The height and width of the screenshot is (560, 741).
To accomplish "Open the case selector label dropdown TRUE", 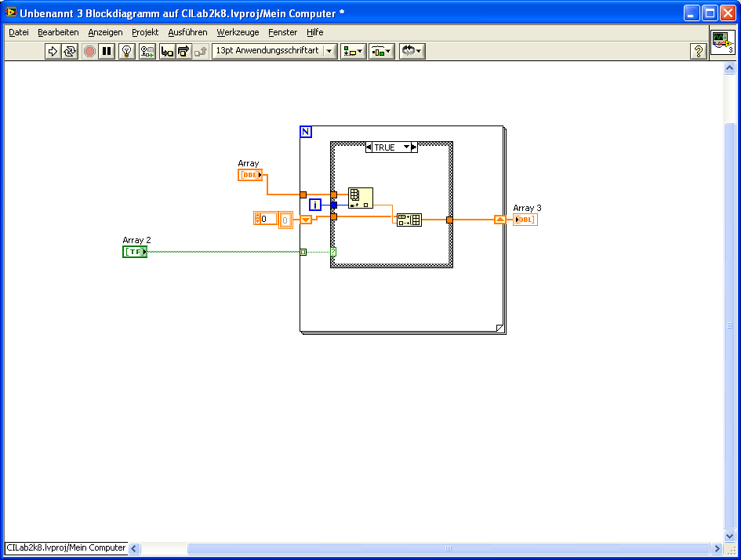I will pos(392,147).
